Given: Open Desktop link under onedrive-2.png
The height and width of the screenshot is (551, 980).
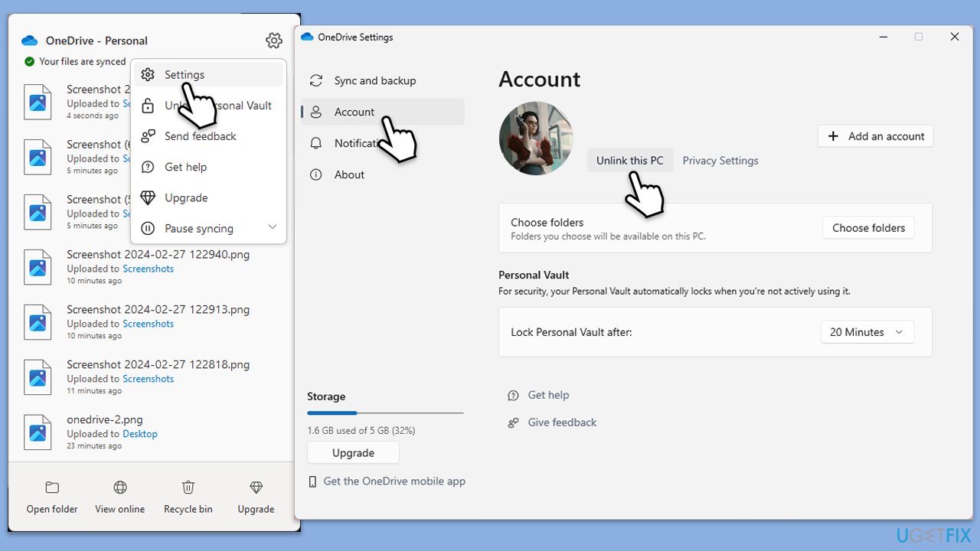Looking at the screenshot, I should tap(140, 434).
